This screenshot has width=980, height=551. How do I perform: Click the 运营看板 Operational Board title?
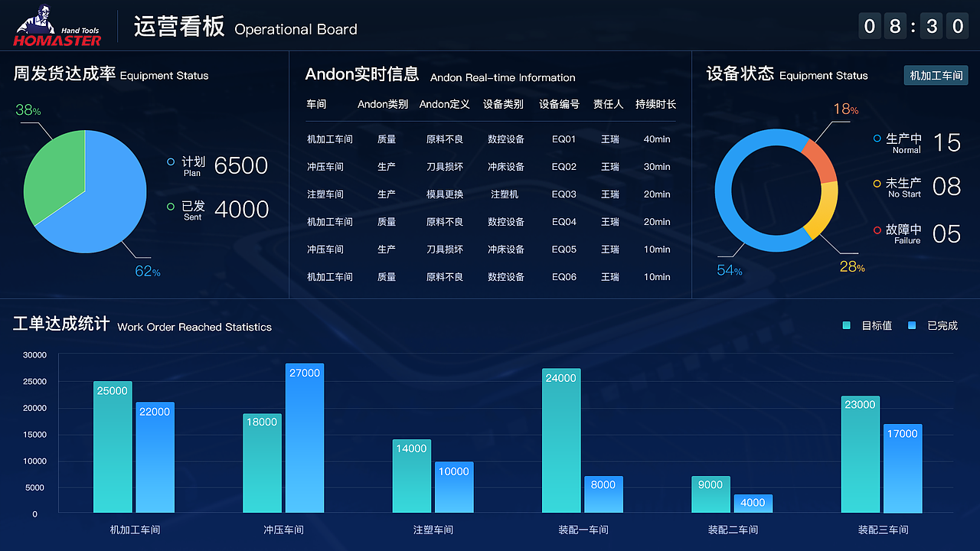pyautogui.click(x=245, y=27)
